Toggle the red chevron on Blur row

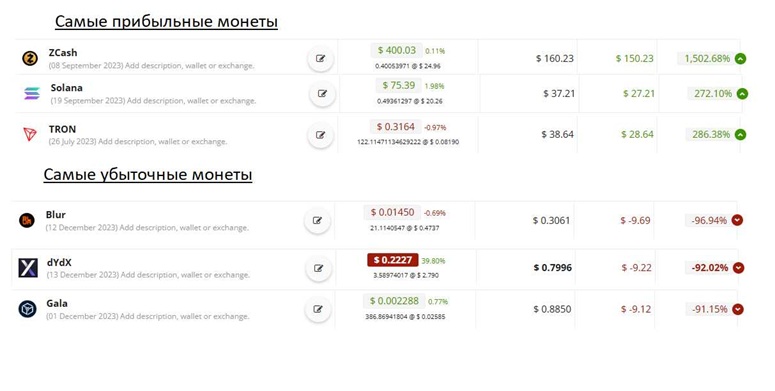pyautogui.click(x=737, y=220)
